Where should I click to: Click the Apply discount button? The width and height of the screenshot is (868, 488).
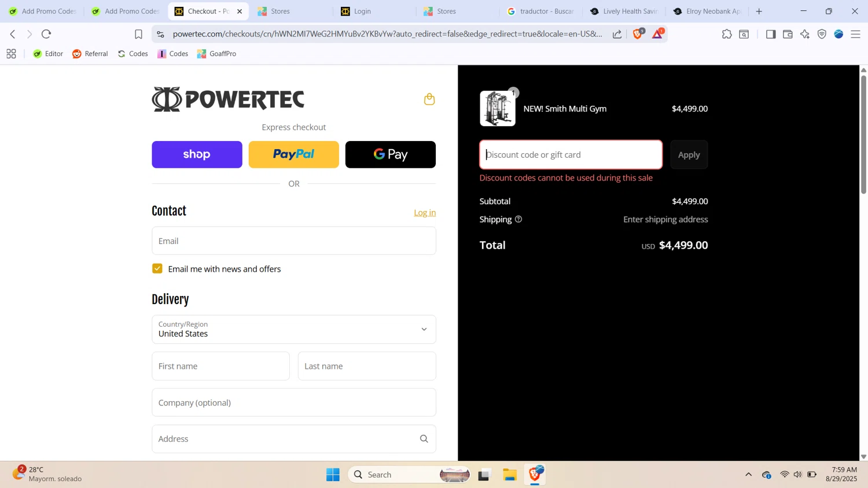(689, 154)
